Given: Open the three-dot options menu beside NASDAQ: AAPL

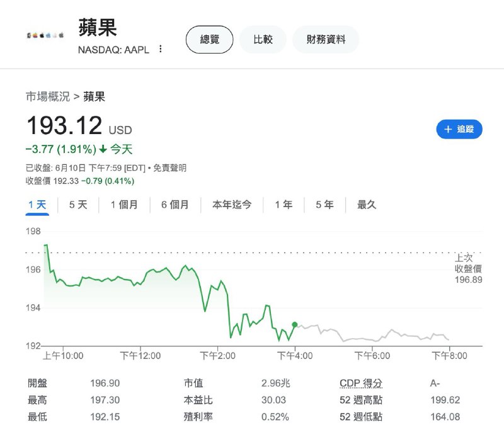Looking at the screenshot, I should coord(161,49).
